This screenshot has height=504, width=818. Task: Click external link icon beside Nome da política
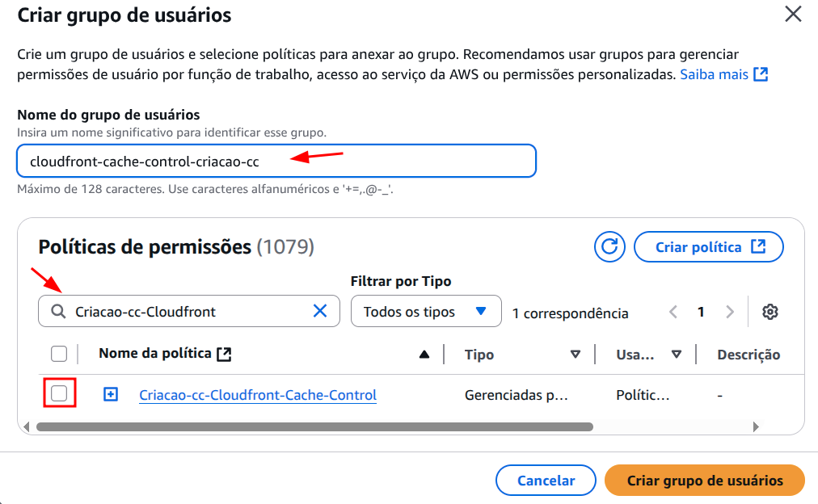click(225, 354)
